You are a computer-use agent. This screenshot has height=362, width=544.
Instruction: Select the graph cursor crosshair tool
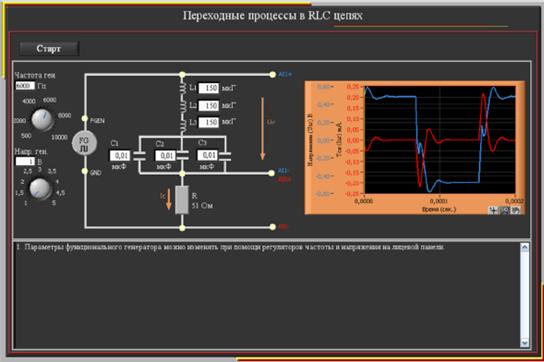[x=493, y=210]
